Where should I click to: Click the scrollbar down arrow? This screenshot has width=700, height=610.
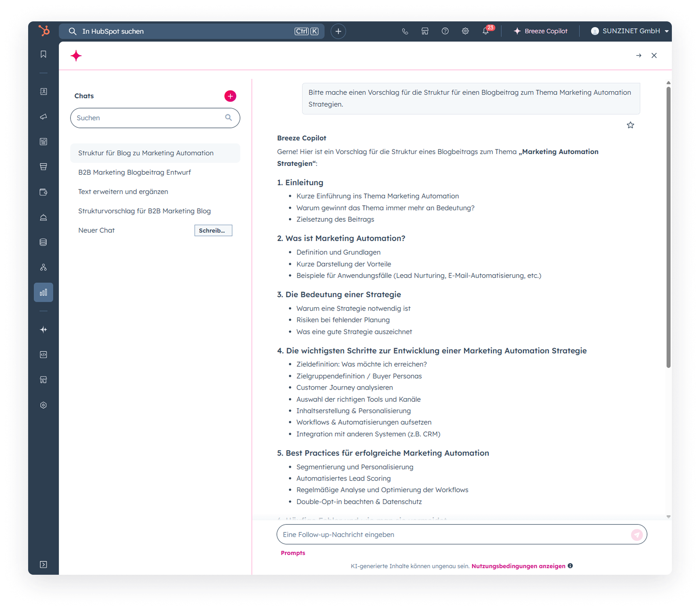668,517
